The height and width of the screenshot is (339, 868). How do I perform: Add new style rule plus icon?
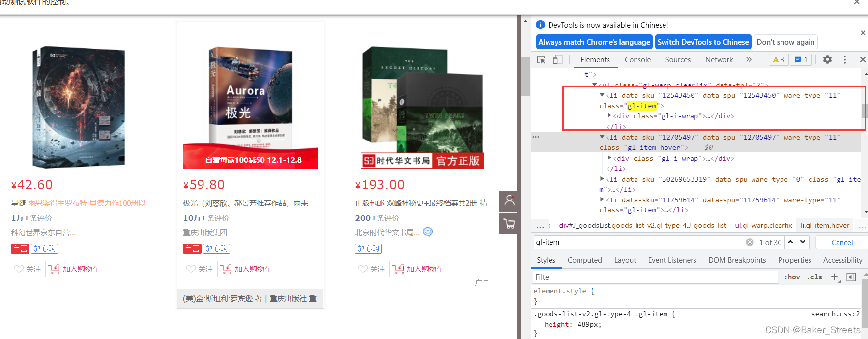coord(835,277)
